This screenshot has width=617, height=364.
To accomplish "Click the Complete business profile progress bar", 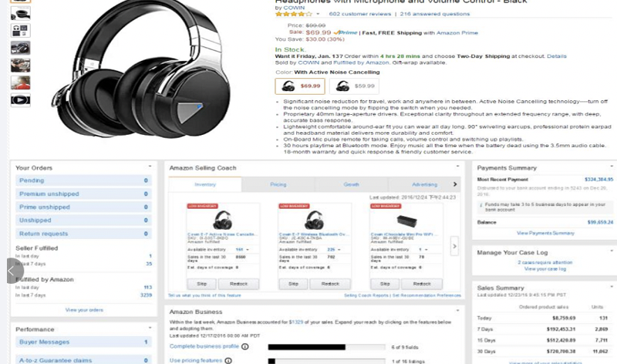I will [x=326, y=347].
